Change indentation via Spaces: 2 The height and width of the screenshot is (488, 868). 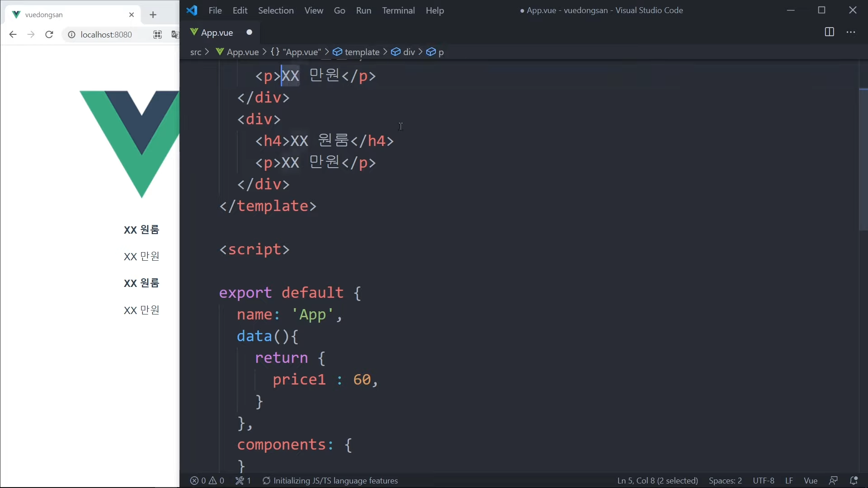725,480
